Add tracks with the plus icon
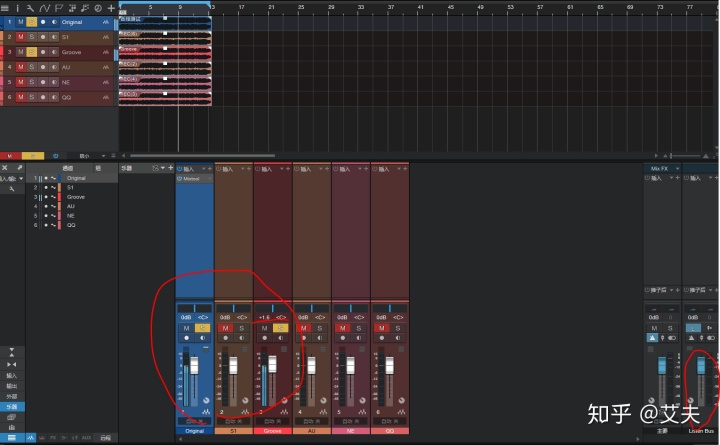720x445 pixels. tap(111, 8)
